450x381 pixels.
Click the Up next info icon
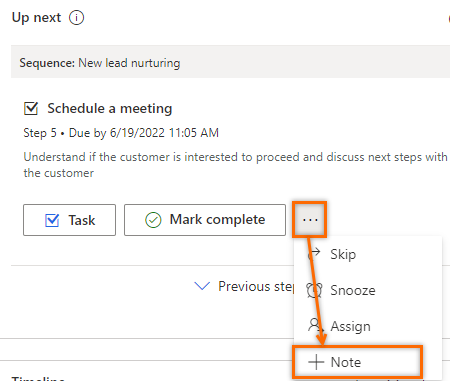(x=76, y=18)
